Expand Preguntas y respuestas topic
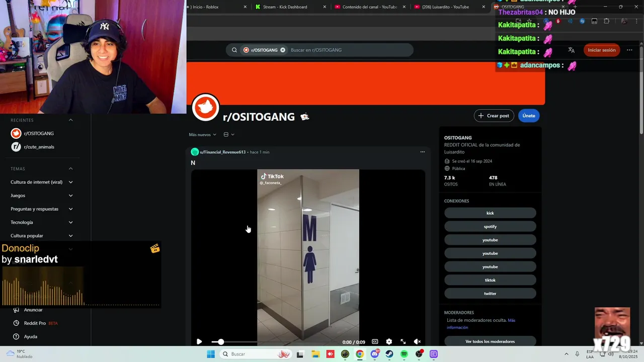The image size is (644, 362). point(43,209)
